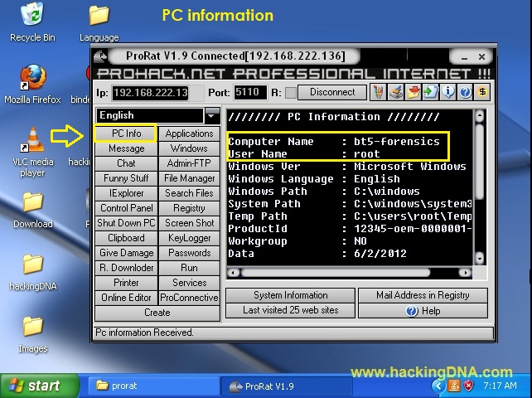Click the Port field showing 5110

250,92
